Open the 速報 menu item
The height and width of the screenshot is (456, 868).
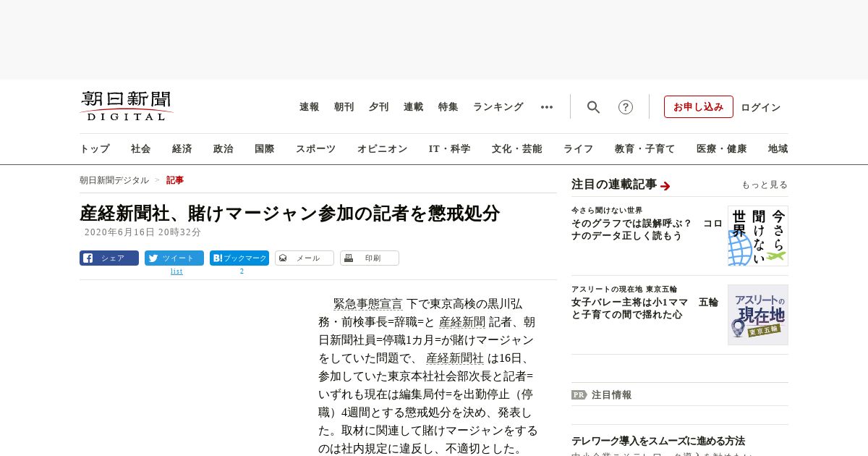(309, 107)
